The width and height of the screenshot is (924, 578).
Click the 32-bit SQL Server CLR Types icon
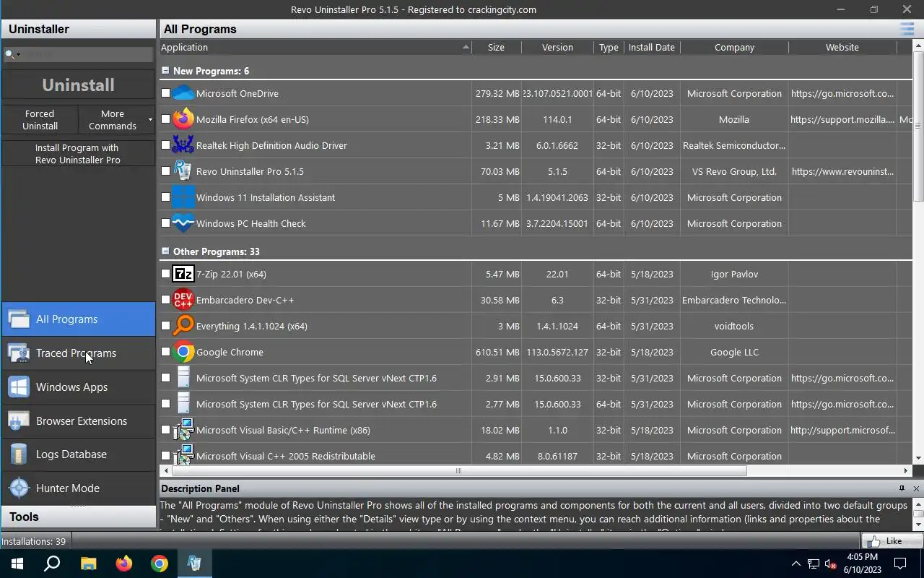[183, 378]
